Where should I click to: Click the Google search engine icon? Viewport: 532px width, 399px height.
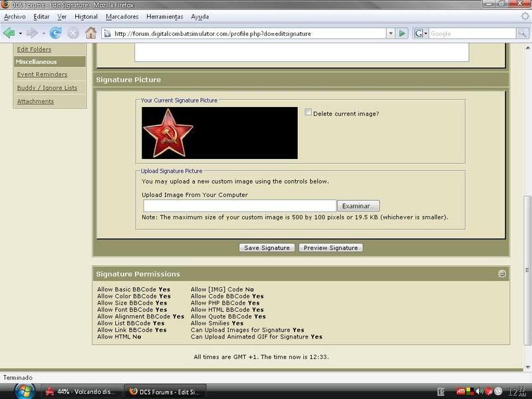click(x=419, y=33)
